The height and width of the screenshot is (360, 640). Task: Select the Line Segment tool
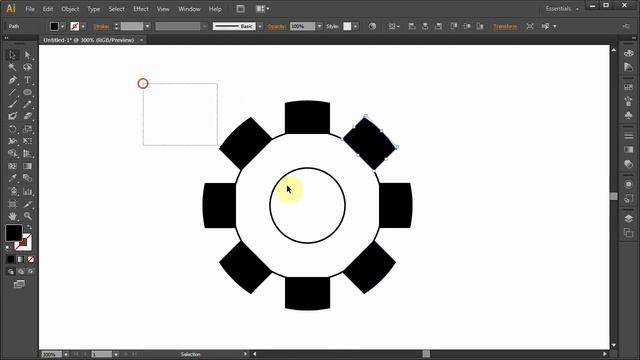[x=12, y=92]
